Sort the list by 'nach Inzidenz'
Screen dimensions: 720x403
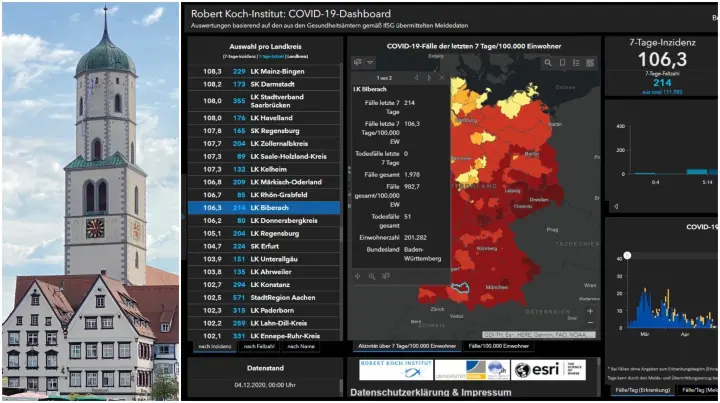(209, 346)
